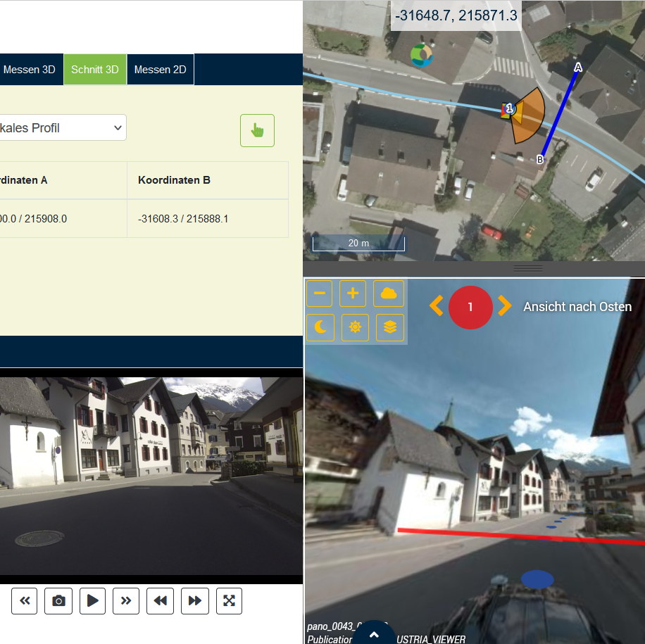Enable the night mode moon icon
Image resolution: width=645 pixels, height=644 pixels.
(320, 327)
